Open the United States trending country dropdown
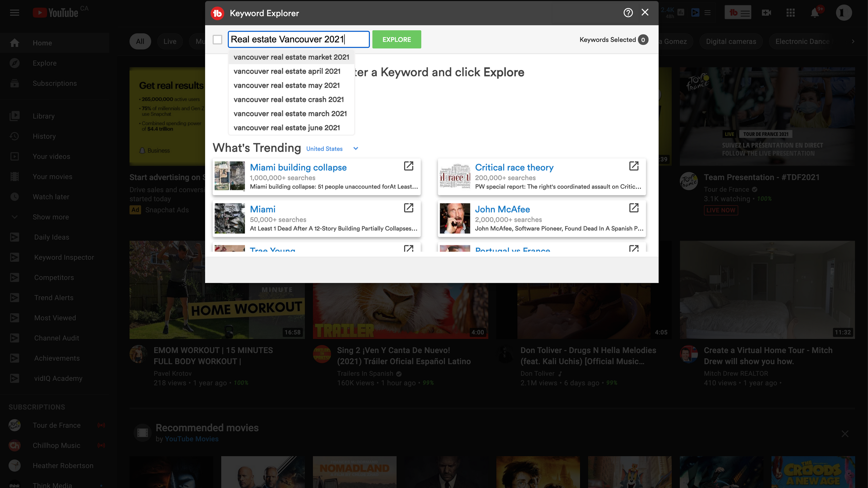868x488 pixels. (x=332, y=149)
